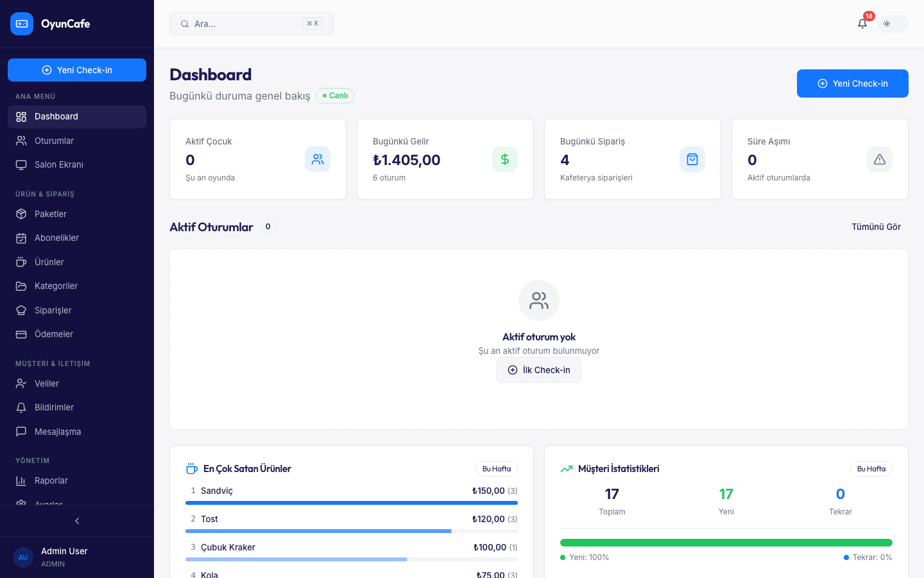Open Admin User profile name
This screenshot has width=924, height=578.
pos(64,551)
